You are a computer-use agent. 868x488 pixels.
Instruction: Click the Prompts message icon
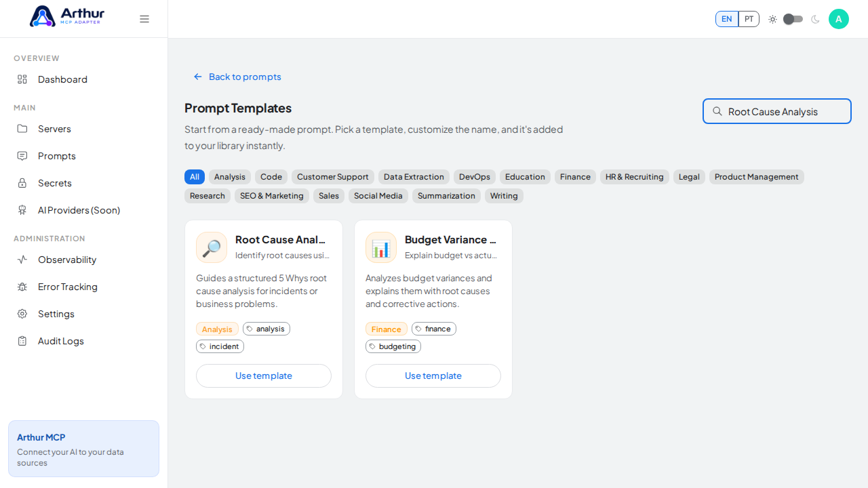(x=22, y=156)
